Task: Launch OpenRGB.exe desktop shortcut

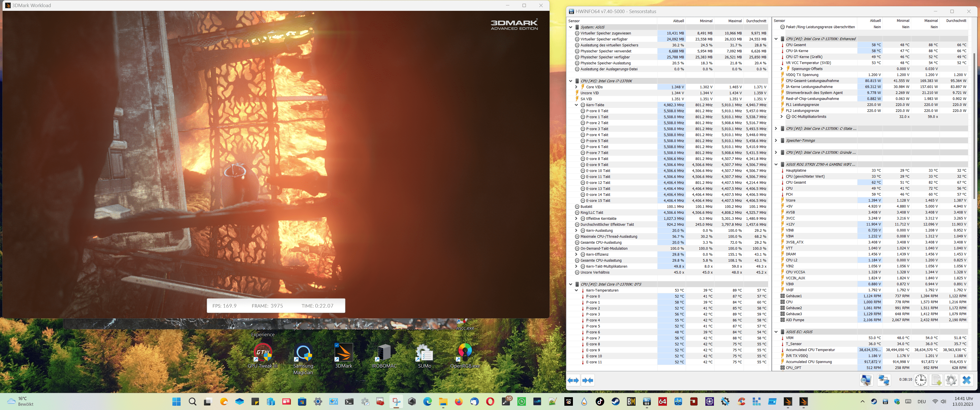Action: click(x=465, y=356)
